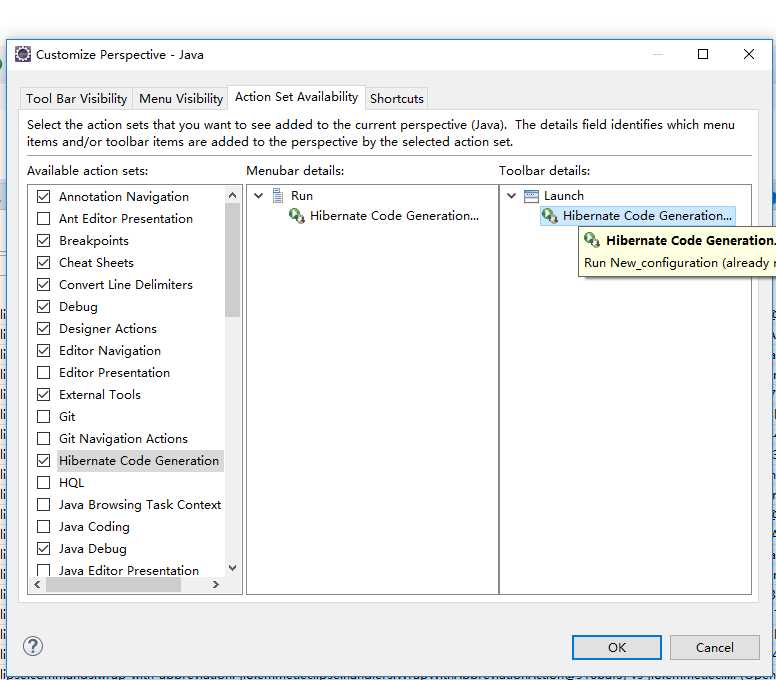Check the Git Navigation Actions box
Viewport: 776px width, 680px height.
[x=44, y=438]
